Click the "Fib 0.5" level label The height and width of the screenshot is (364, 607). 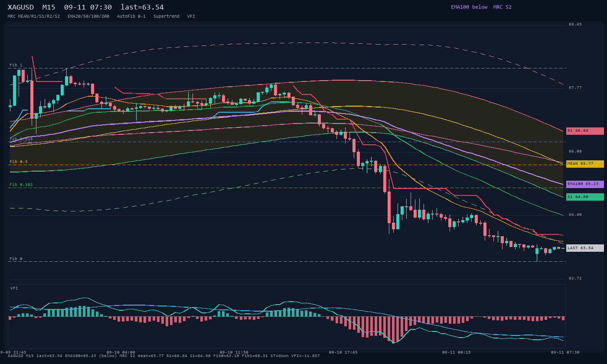point(19,162)
